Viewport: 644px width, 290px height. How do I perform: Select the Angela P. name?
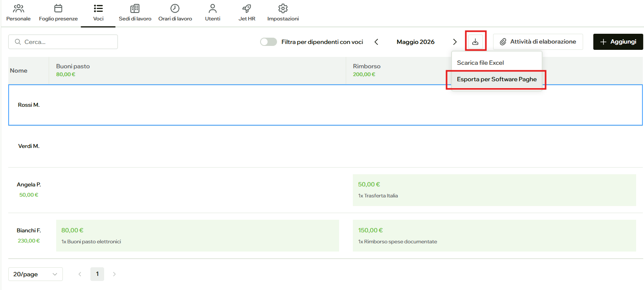pos(29,184)
